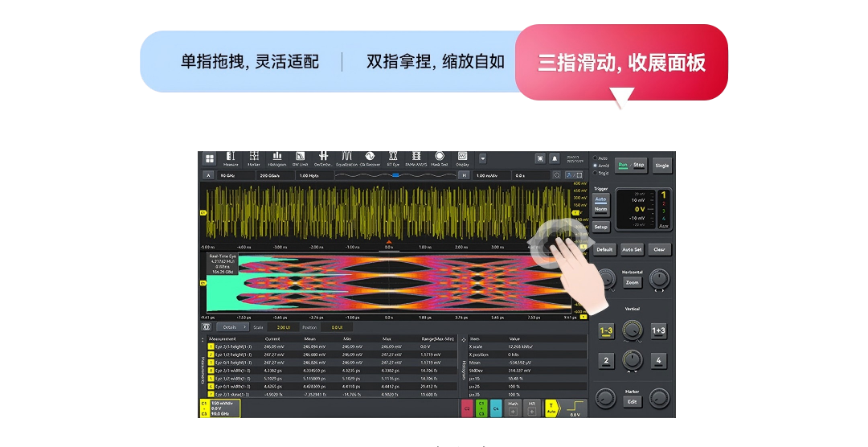This screenshot has width=868, height=447.
Task: Toggle the Run / Stop button
Action: tap(631, 165)
